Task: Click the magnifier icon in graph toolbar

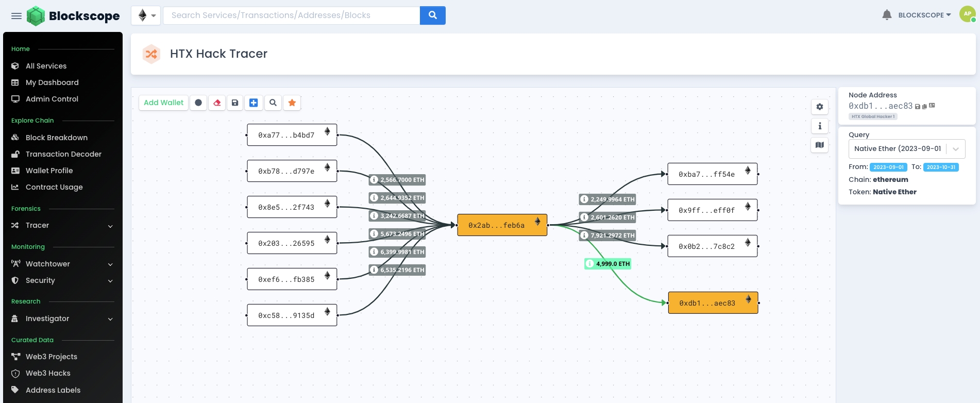Action: 273,103
